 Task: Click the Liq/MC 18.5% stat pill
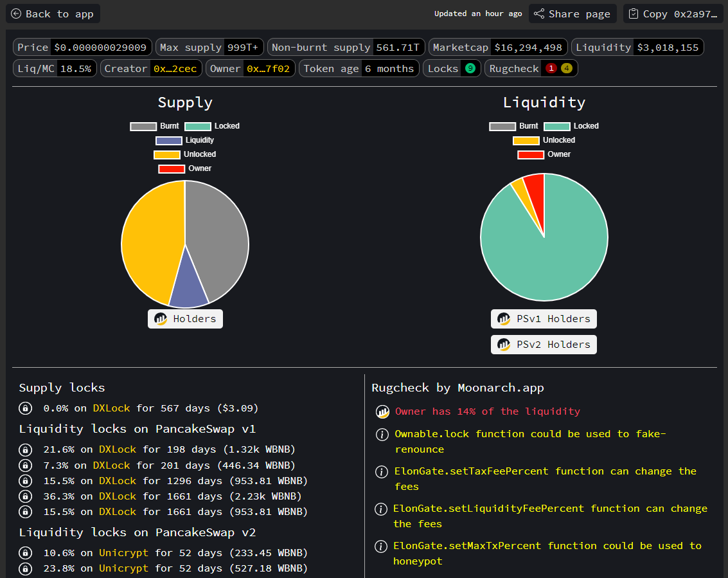[55, 69]
